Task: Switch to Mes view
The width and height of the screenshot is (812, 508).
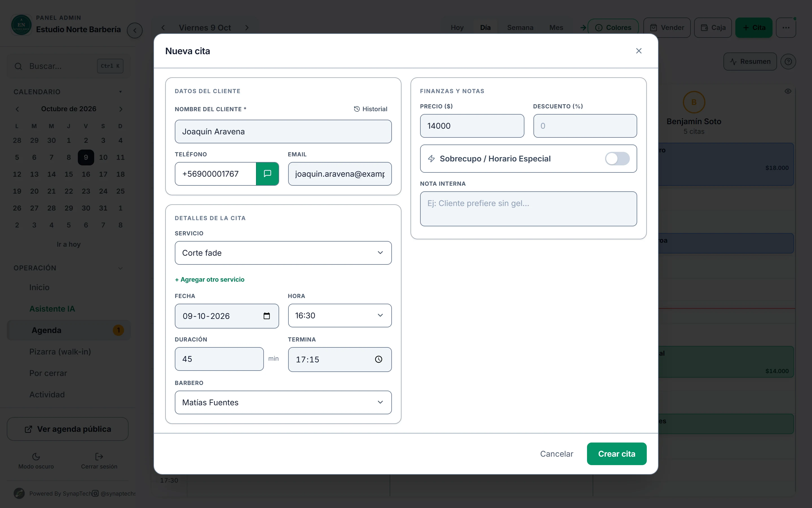Action: (556, 28)
